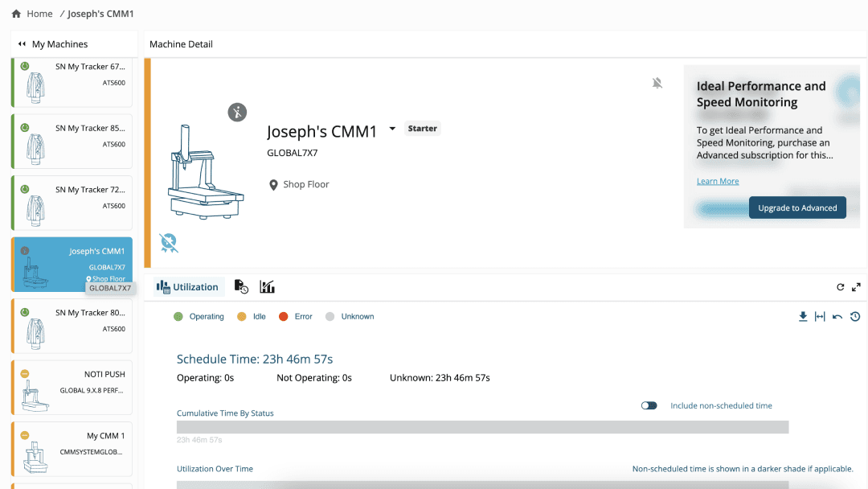Image resolution: width=868 pixels, height=489 pixels.
Task: Click the Cumulative Time By Status bar
Action: click(x=482, y=427)
